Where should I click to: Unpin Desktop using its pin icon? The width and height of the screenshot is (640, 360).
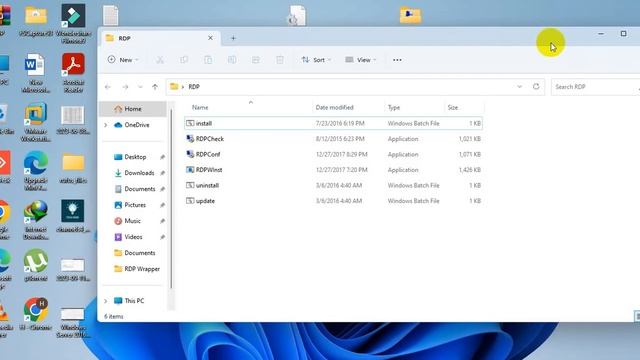(162, 157)
